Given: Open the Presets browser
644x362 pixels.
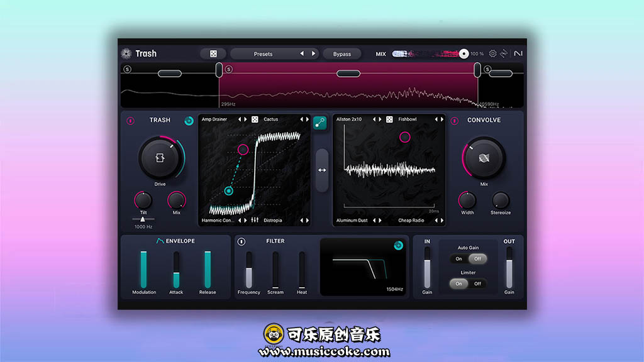Looking at the screenshot, I should 263,54.
